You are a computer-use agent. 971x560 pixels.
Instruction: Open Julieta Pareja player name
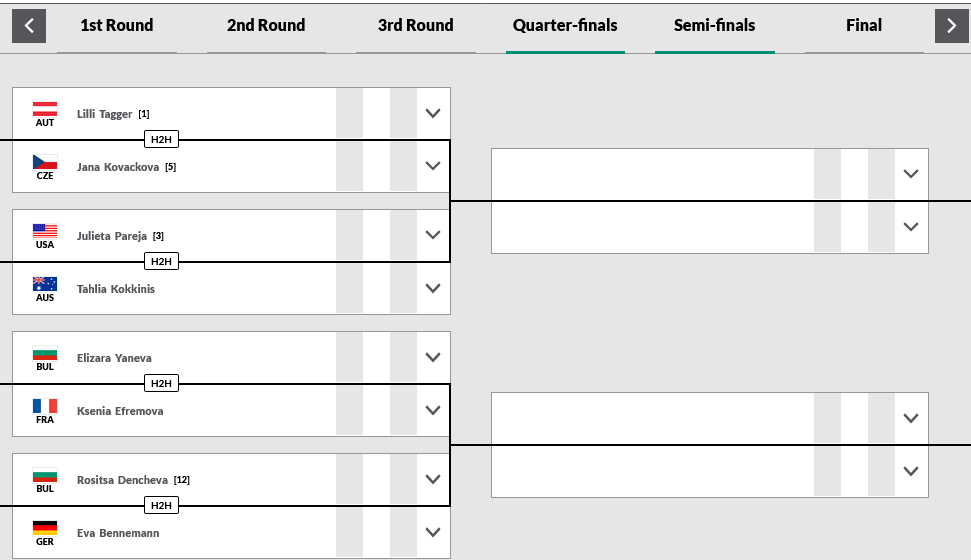[111, 236]
